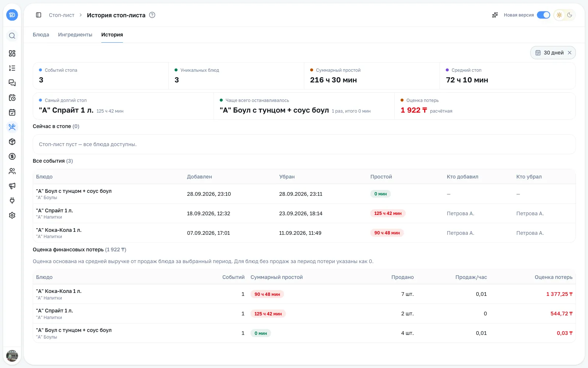Open the search icon in sidebar
Image resolution: width=588 pixels, height=368 pixels.
12,36
